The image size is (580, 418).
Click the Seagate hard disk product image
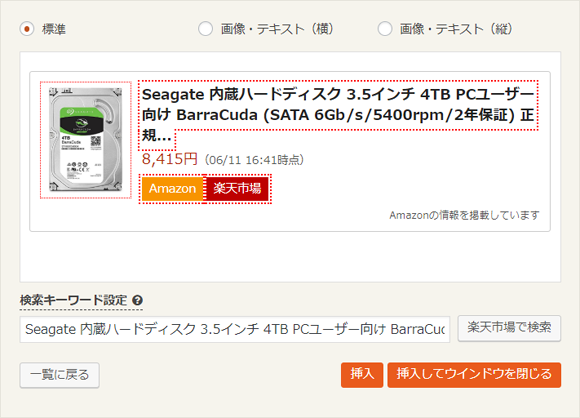click(86, 140)
